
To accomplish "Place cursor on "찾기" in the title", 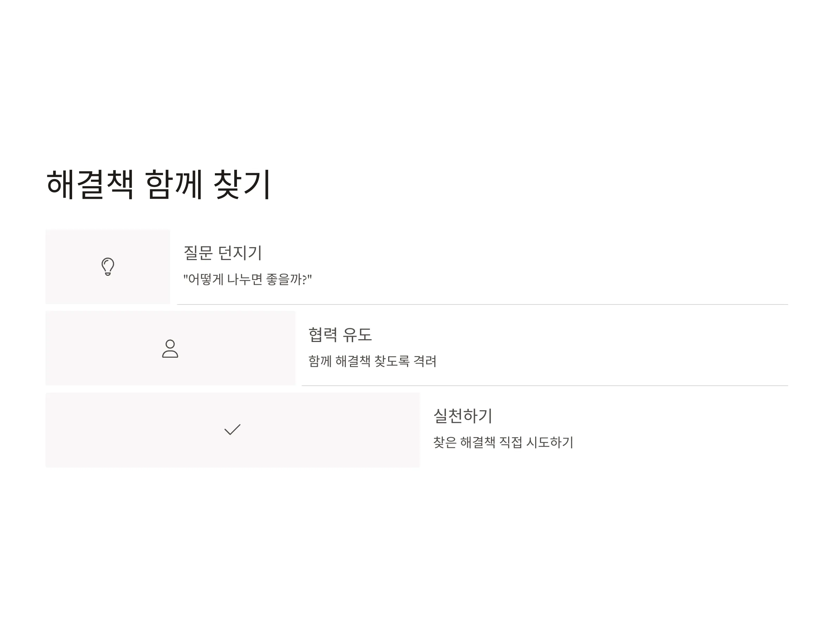I will 242,184.
